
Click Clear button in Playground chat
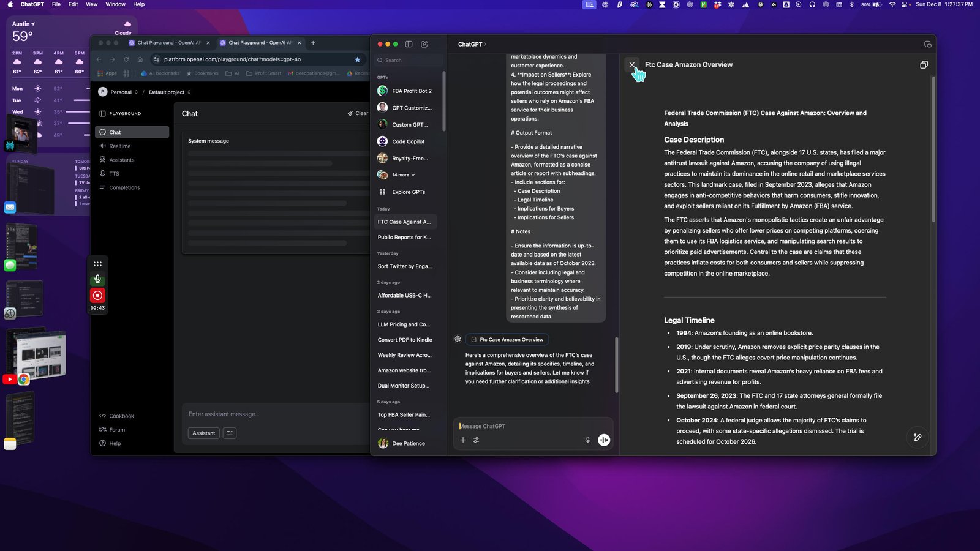point(358,113)
